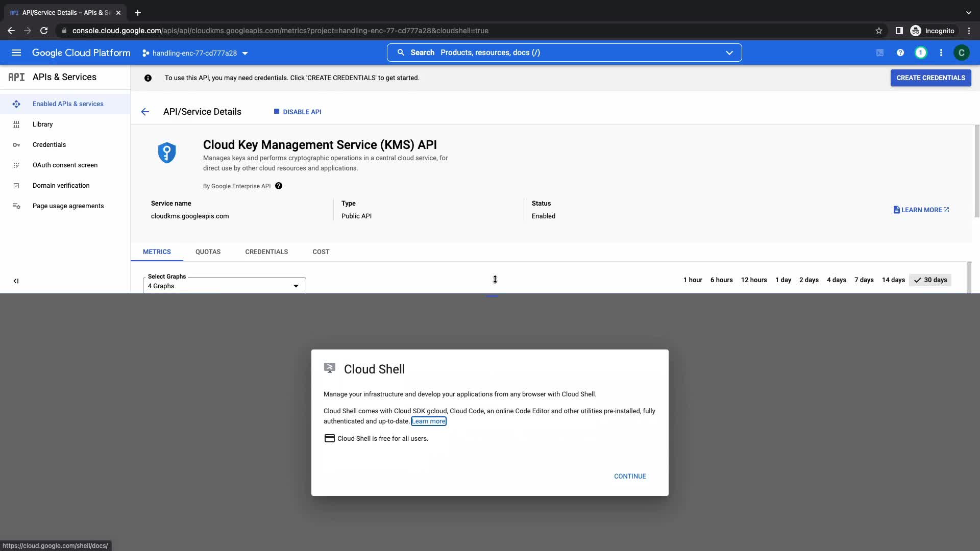Select the 30 days time range
980x551 pixels.
pyautogui.click(x=930, y=280)
